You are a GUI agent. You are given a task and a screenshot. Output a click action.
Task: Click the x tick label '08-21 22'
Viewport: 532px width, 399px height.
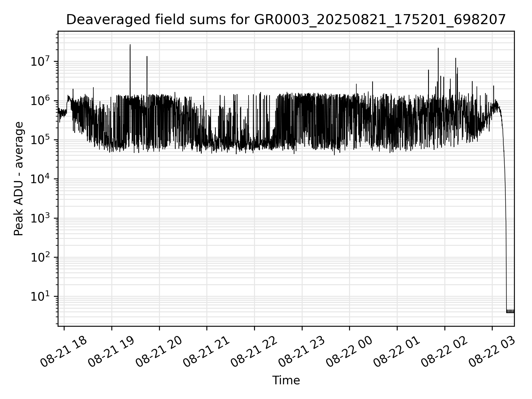point(254,352)
